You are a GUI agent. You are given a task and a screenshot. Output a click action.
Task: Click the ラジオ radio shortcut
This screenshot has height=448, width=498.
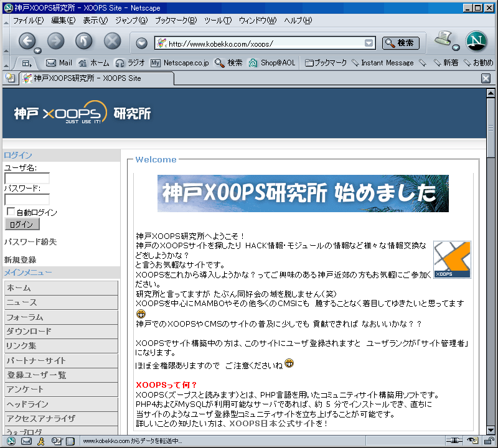pos(130,63)
